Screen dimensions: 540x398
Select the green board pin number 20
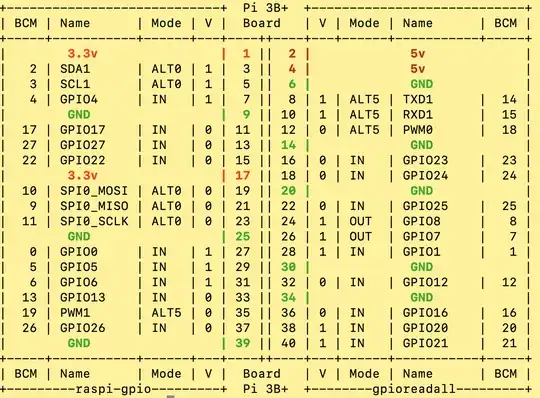(x=288, y=191)
